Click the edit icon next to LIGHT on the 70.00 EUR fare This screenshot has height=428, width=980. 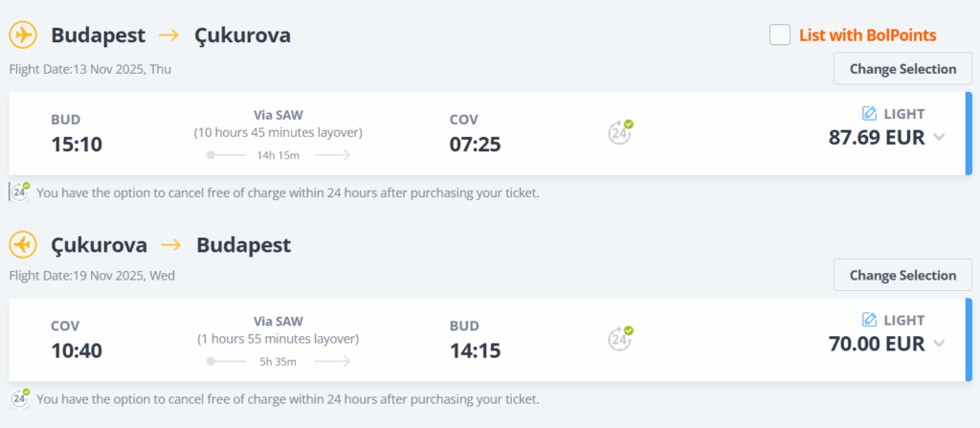869,320
